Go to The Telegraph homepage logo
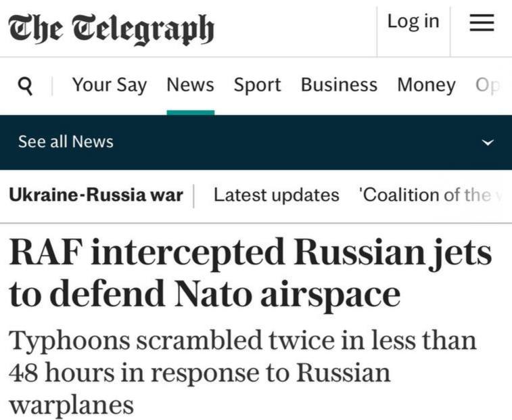 coord(111,28)
